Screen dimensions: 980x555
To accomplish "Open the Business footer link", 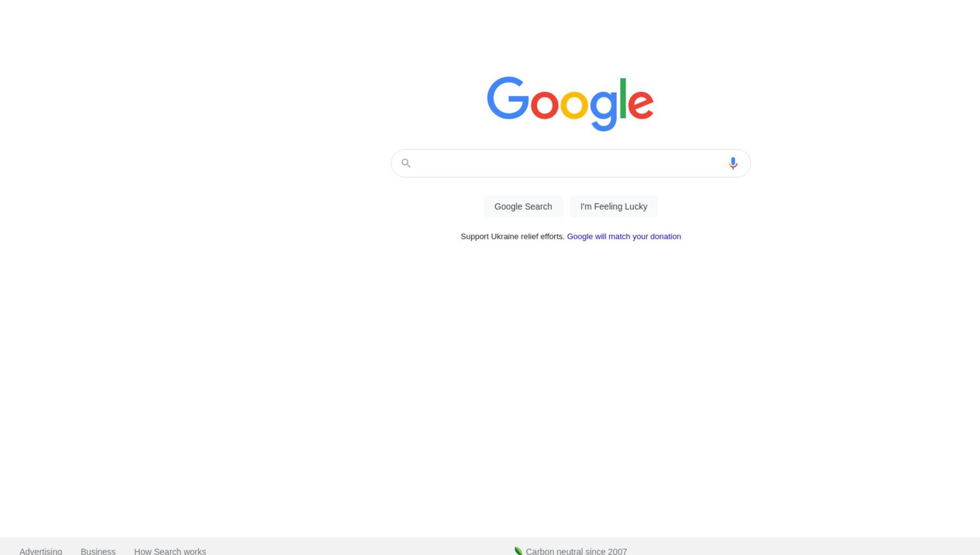I will click(x=98, y=551).
